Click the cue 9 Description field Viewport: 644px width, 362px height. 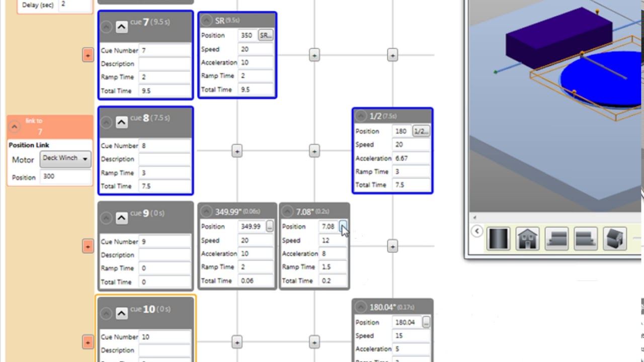coord(165,255)
